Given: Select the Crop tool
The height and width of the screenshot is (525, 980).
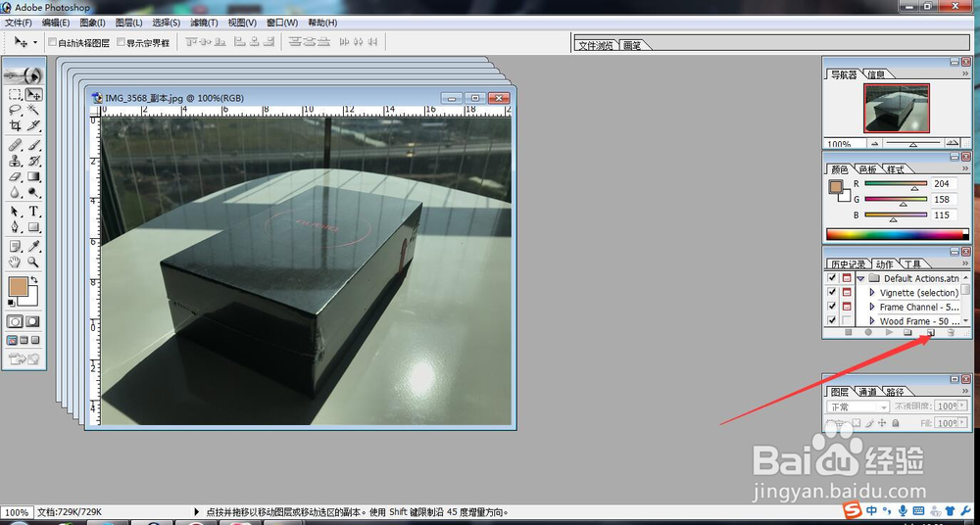Looking at the screenshot, I should [x=15, y=125].
